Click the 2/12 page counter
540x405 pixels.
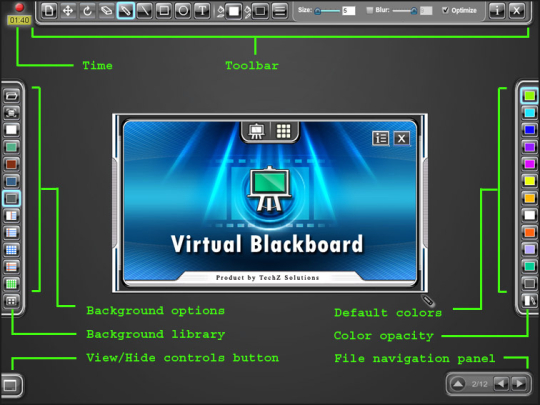[x=480, y=384]
